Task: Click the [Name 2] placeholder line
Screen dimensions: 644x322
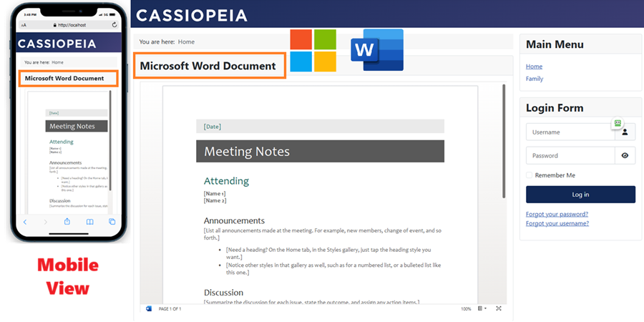Action: tap(215, 200)
